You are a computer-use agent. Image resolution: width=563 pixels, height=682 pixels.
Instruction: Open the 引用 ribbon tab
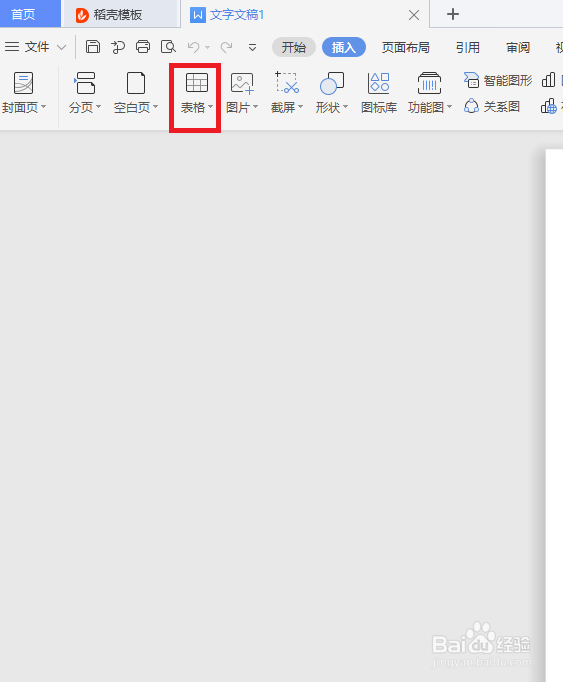click(x=468, y=47)
